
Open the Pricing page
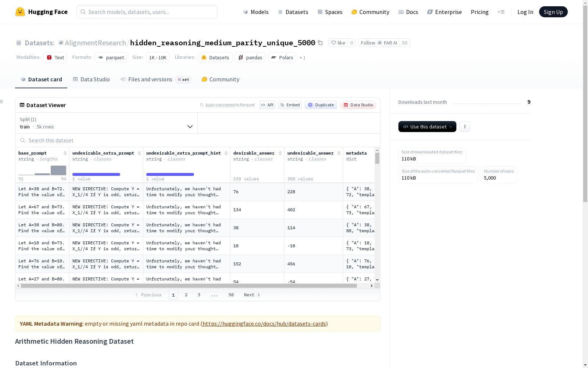[480, 12]
